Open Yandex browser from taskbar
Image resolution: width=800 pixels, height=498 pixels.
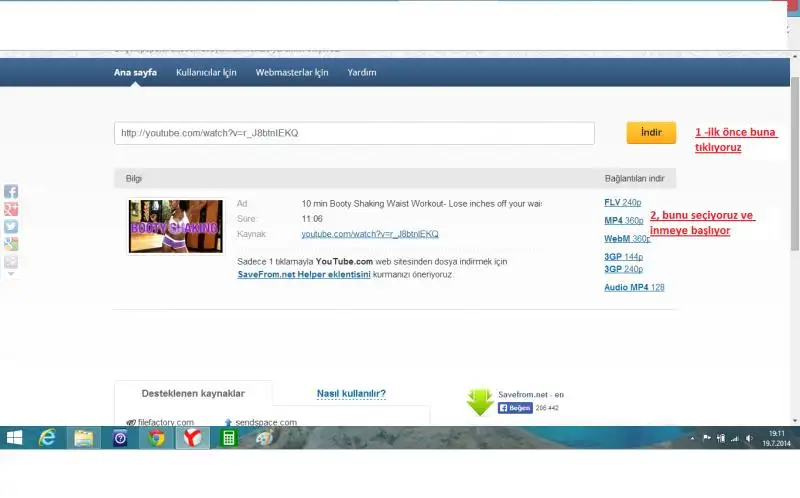click(x=192, y=438)
